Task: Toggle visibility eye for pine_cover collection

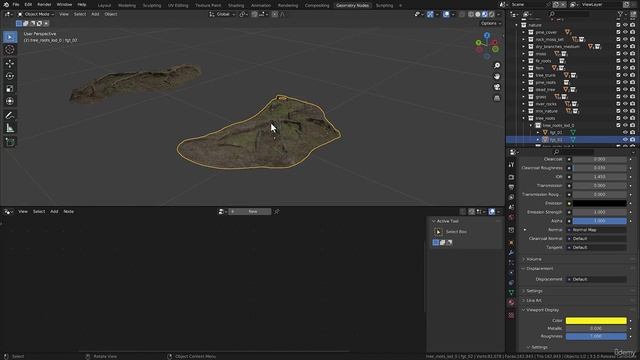Action: click(625, 32)
